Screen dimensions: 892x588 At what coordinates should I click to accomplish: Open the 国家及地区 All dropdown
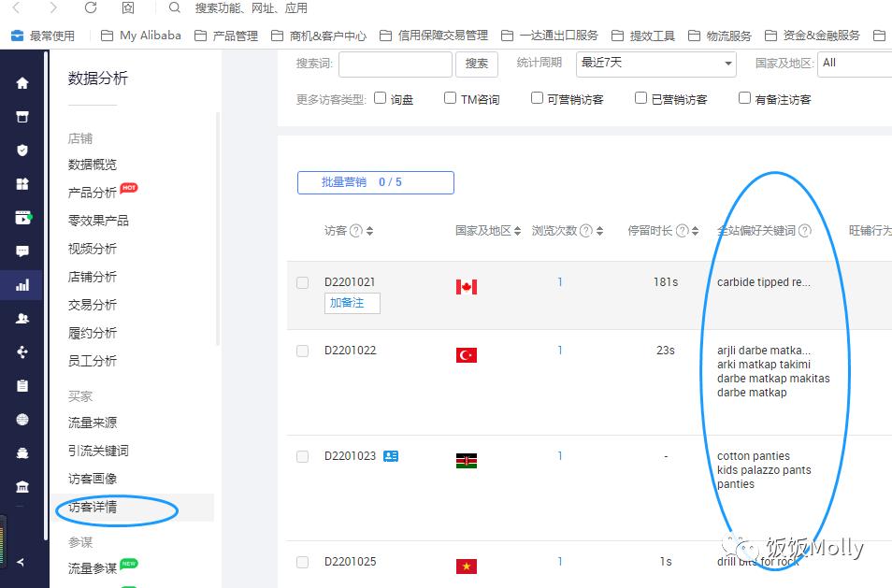tap(854, 65)
